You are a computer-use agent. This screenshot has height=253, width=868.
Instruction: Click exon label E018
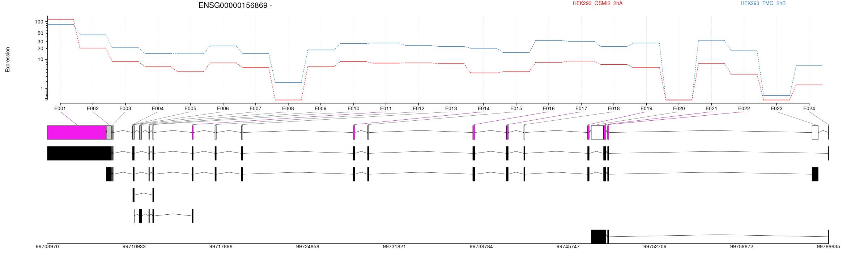tap(614, 108)
